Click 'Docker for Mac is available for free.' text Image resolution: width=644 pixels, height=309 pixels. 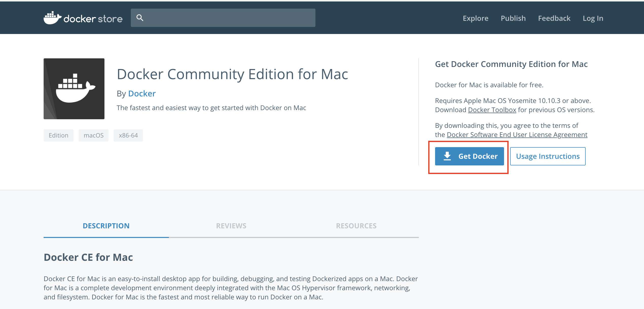(x=489, y=85)
